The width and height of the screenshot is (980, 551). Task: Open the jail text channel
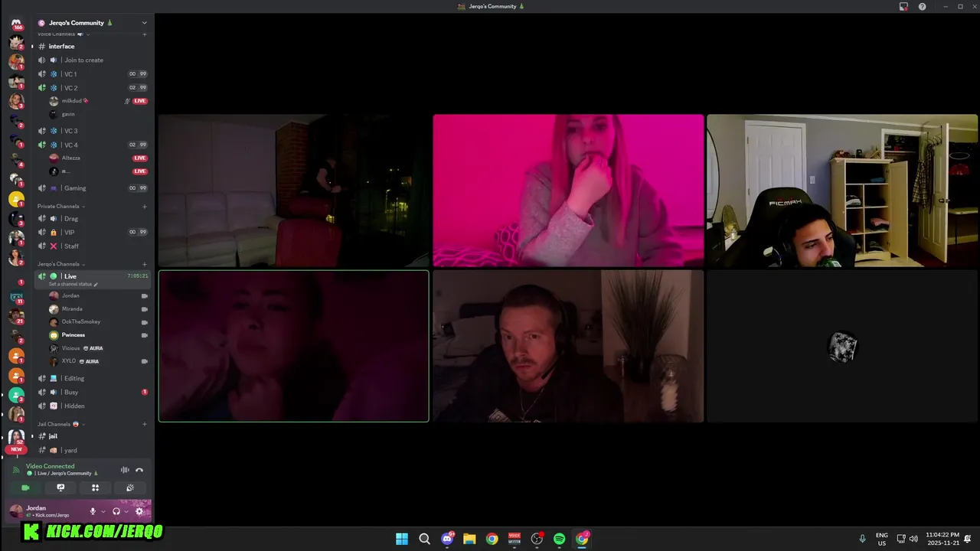[93, 436]
